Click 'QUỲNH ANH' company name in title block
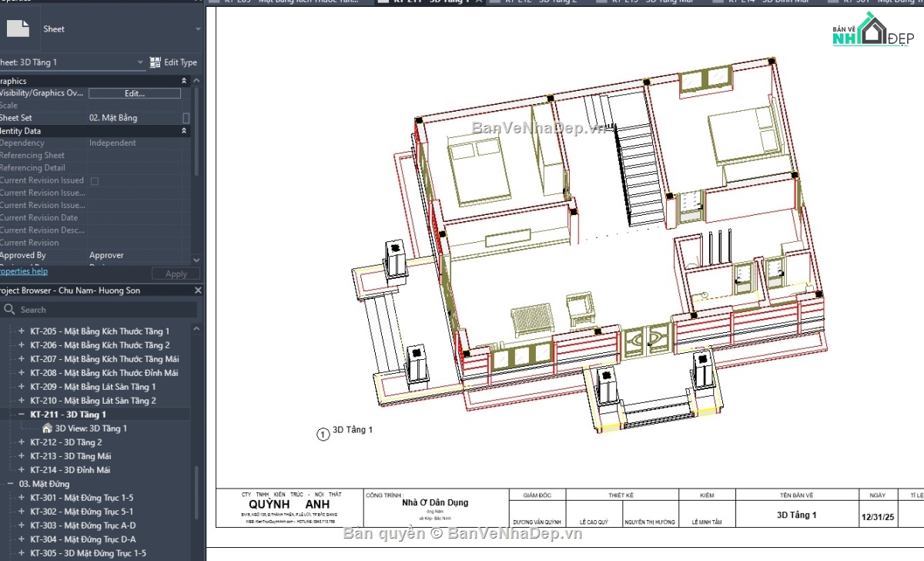Viewport: 924px width, 561px height. click(x=290, y=505)
